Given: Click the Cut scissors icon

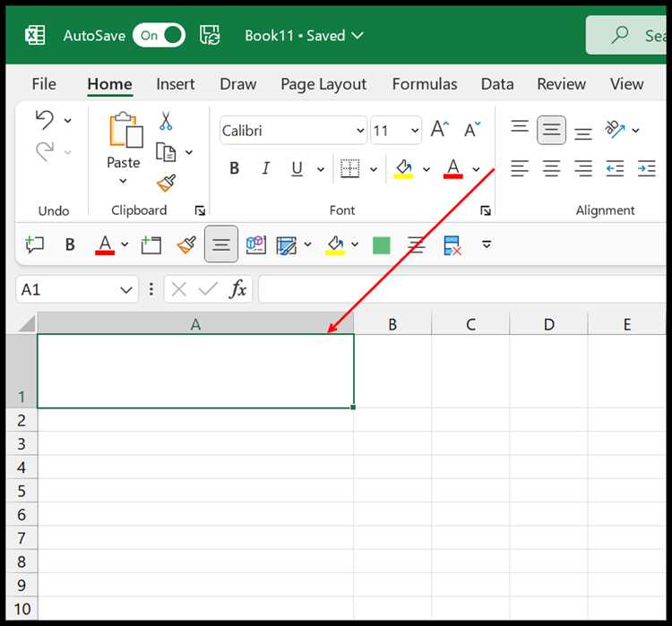Looking at the screenshot, I should pyautogui.click(x=166, y=120).
